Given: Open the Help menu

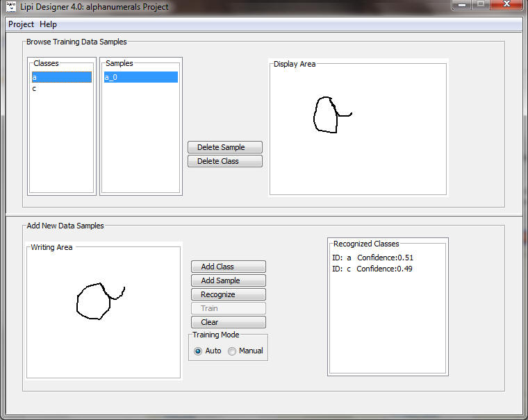Looking at the screenshot, I should (x=49, y=24).
